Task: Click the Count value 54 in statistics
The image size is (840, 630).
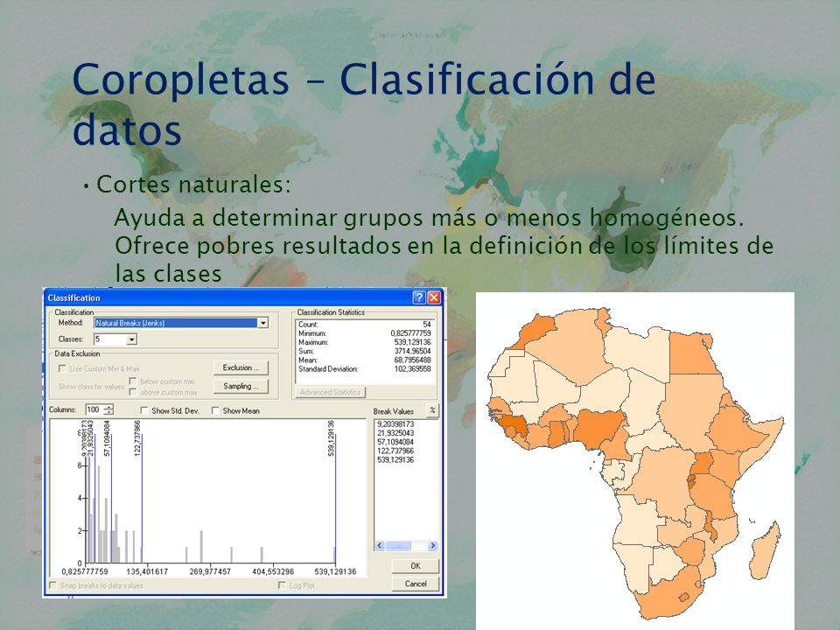Action: pos(426,324)
